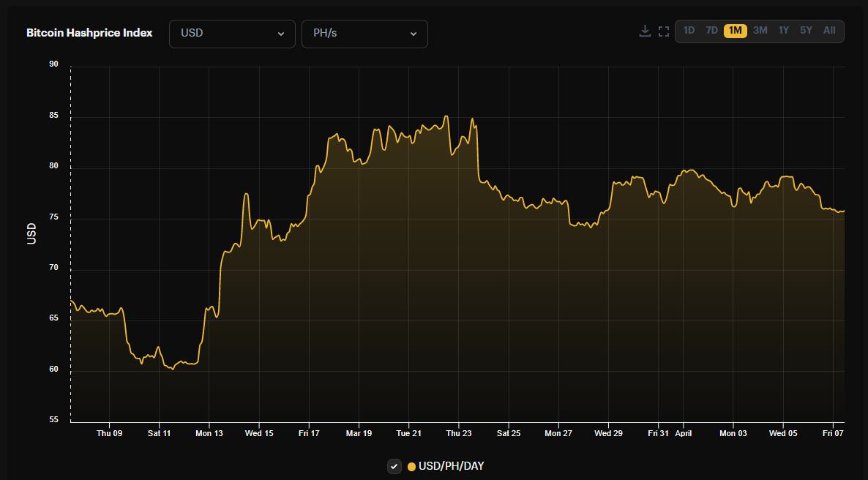868x480 pixels.
Task: Switch to the 7D time range
Action: tap(711, 31)
